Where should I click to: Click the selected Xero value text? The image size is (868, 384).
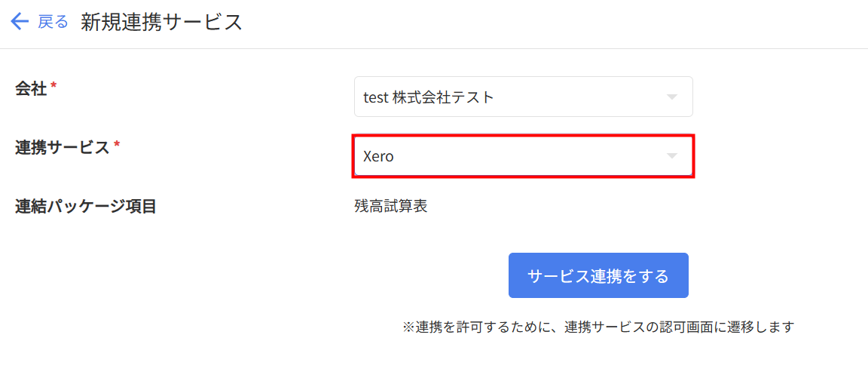(x=378, y=156)
